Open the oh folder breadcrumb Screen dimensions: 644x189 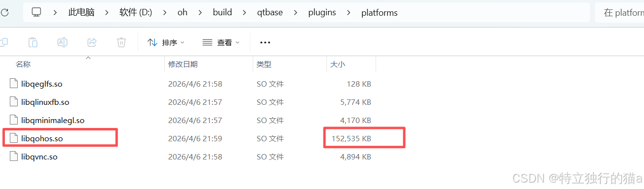pyautogui.click(x=182, y=12)
